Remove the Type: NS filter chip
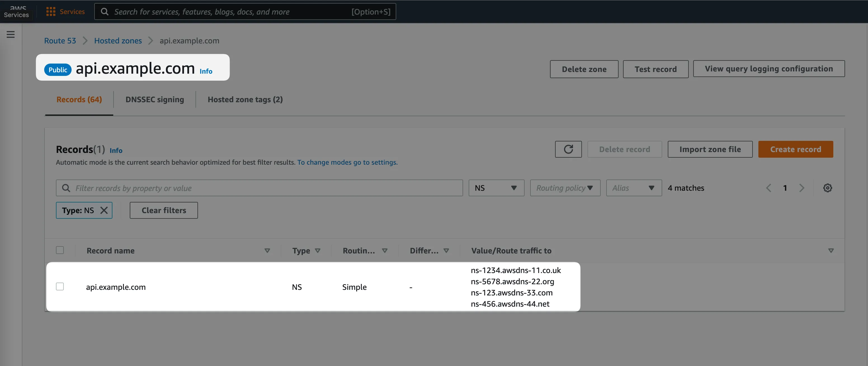 point(104,211)
